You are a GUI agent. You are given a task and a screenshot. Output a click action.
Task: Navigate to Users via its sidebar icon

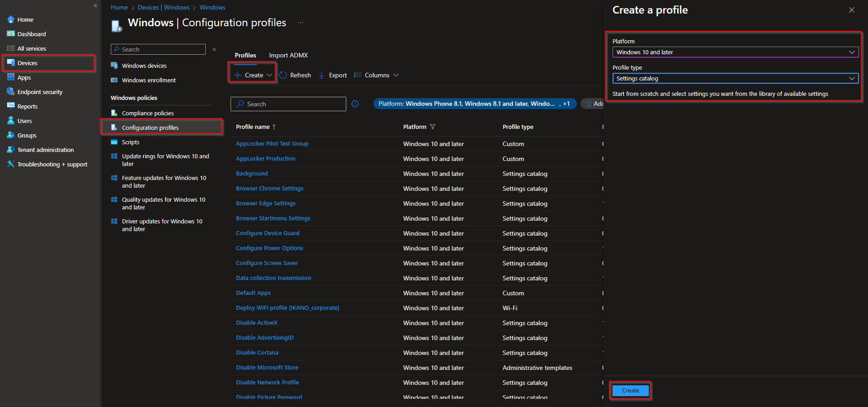pos(24,120)
